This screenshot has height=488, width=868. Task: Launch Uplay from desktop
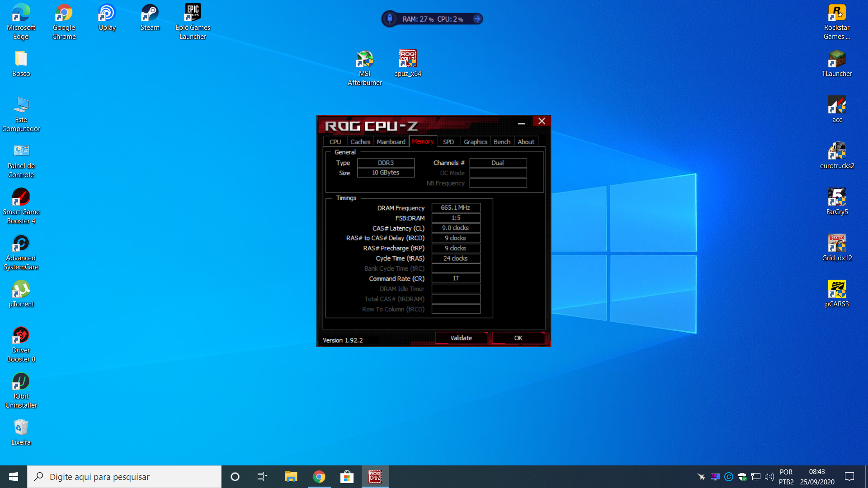[107, 18]
